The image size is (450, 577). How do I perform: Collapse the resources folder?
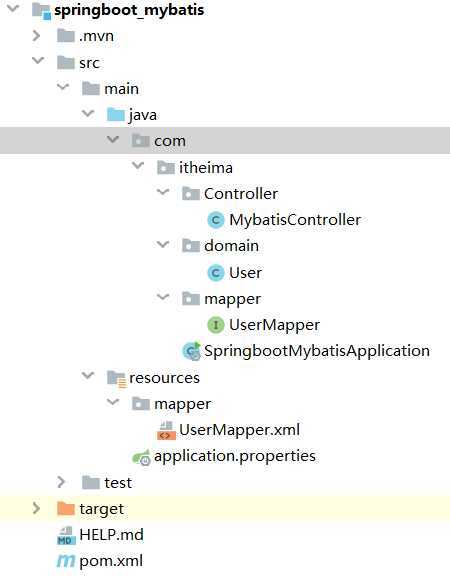click(x=88, y=375)
